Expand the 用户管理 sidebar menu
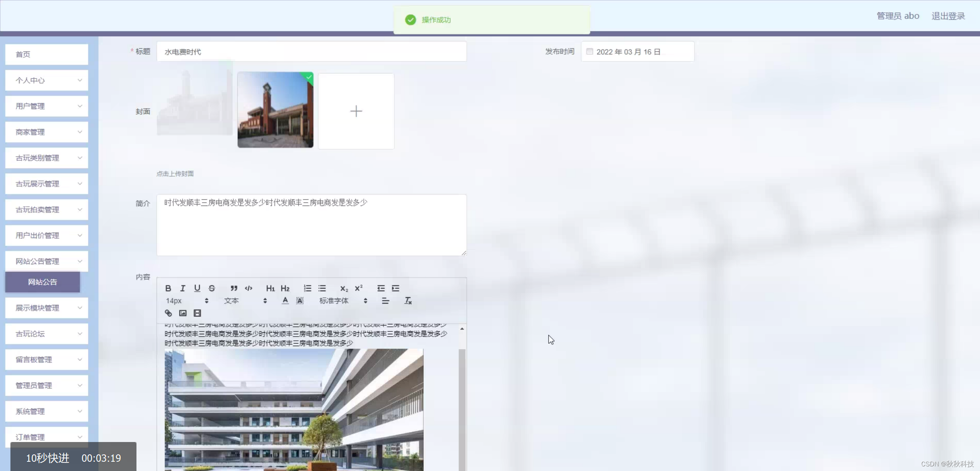 [x=47, y=106]
